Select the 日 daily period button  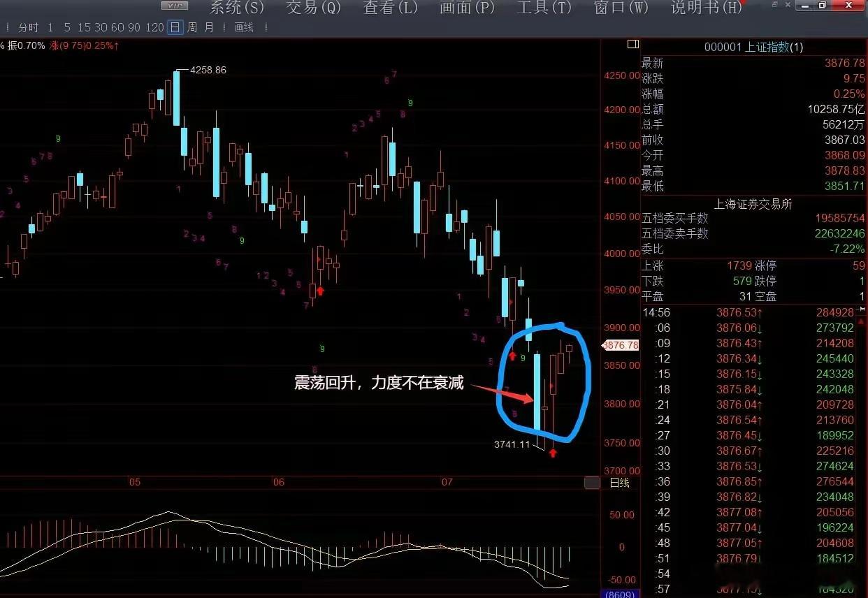coord(175,28)
